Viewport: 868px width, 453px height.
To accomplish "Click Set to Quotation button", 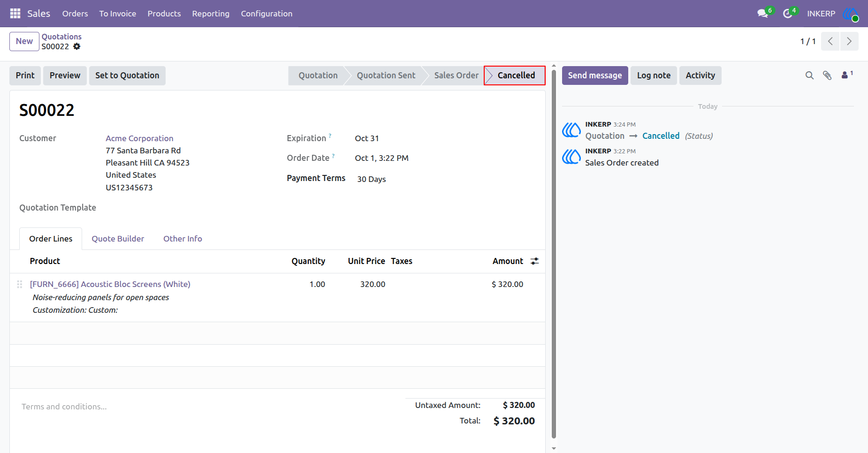I will (x=127, y=75).
